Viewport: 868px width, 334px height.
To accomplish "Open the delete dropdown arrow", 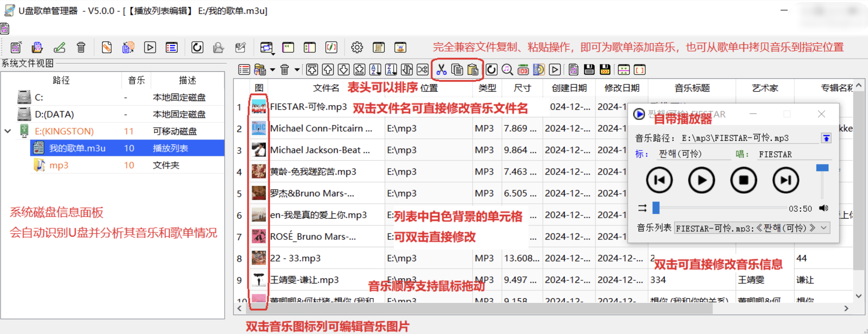I will 297,69.
